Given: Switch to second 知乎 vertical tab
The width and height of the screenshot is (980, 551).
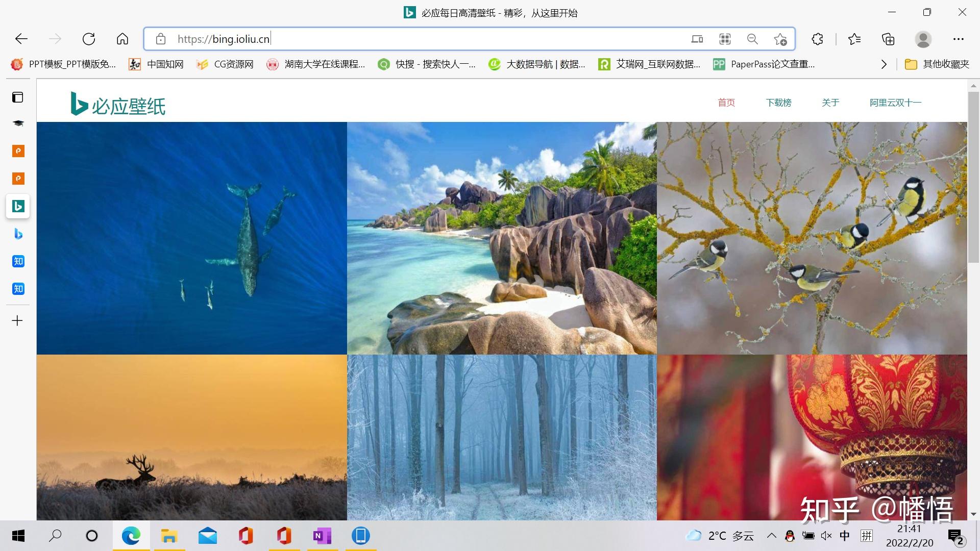Looking at the screenshot, I should pos(18,289).
